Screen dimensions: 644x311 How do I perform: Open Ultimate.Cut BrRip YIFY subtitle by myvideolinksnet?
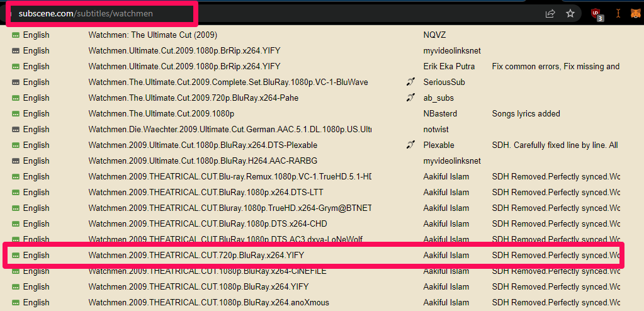tap(184, 50)
